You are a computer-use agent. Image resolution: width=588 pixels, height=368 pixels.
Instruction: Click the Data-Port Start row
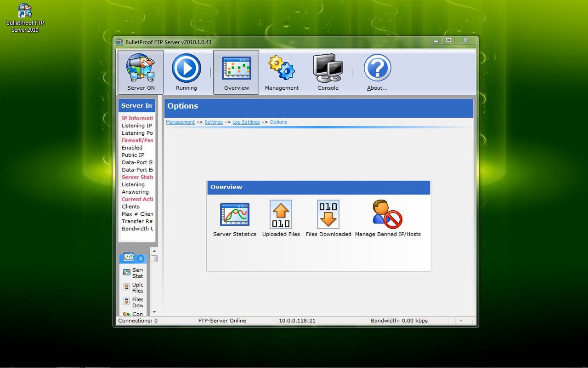click(x=137, y=162)
